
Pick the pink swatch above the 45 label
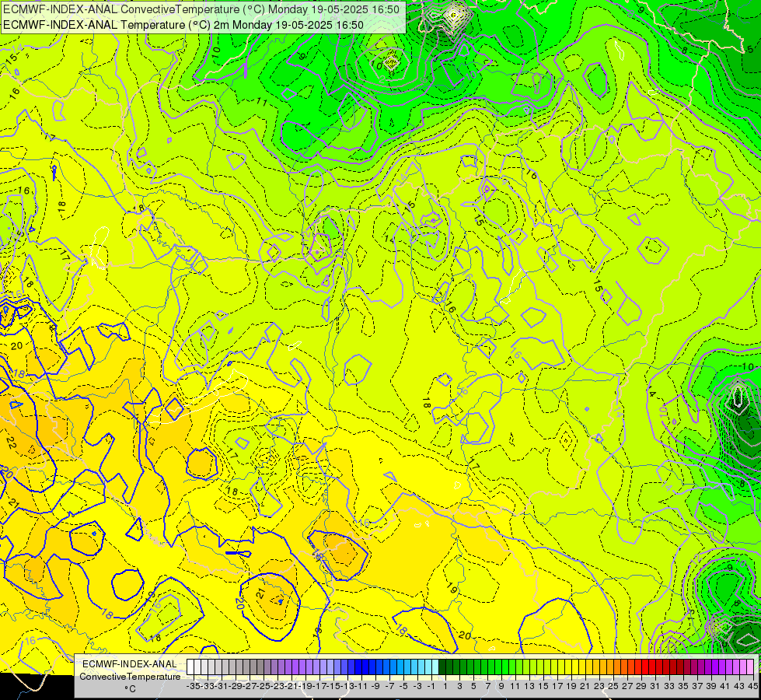750,667
